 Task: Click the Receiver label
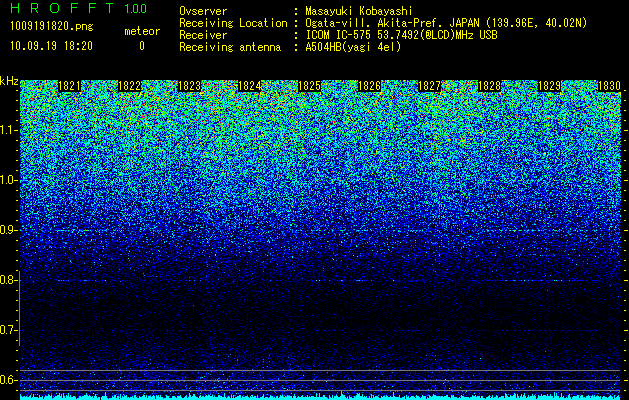(x=203, y=35)
